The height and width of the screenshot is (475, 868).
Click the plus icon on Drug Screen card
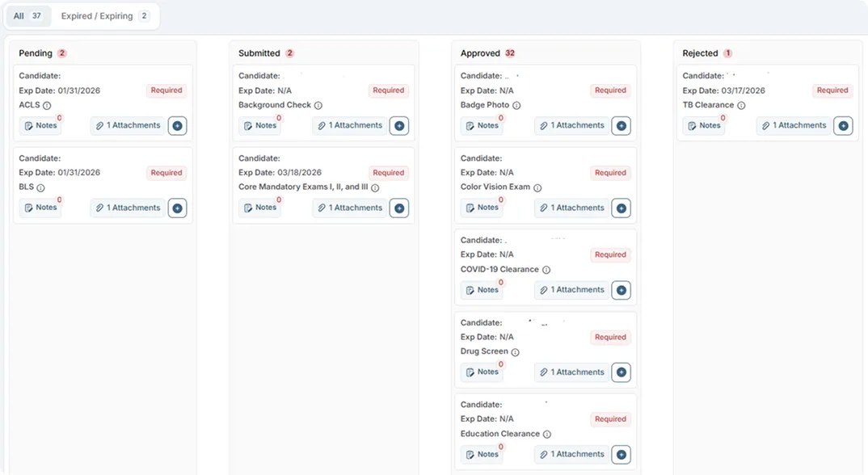(x=621, y=372)
